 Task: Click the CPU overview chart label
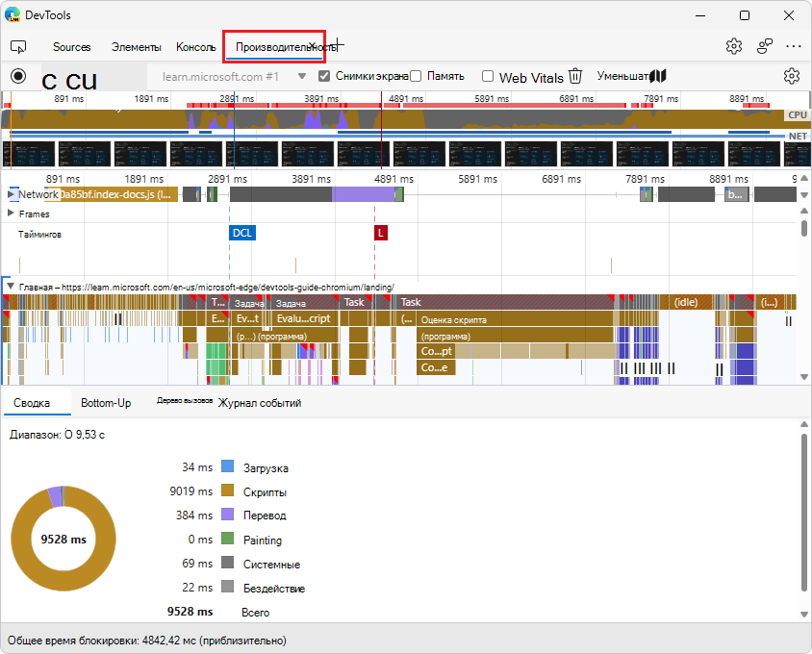[798, 115]
